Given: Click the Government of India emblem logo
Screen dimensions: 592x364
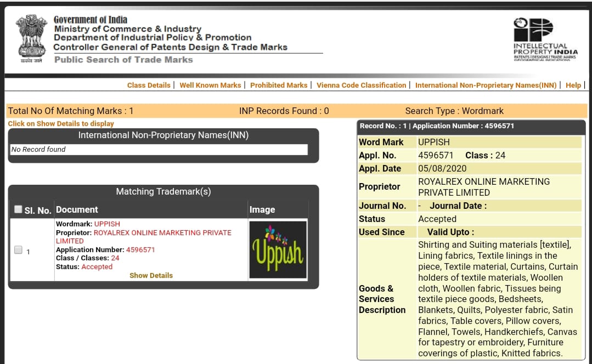Looking at the screenshot, I should [x=31, y=38].
